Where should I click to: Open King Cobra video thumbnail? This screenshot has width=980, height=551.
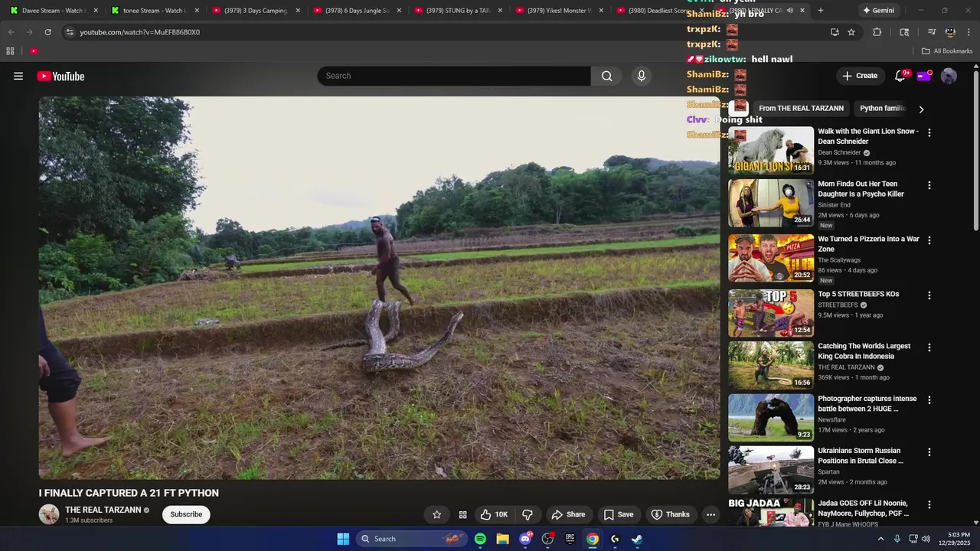tap(771, 365)
